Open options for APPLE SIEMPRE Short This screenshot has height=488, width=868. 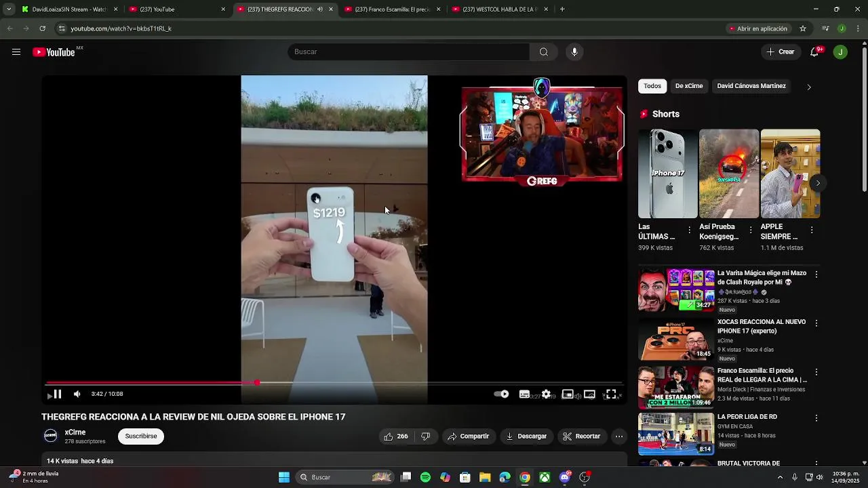[812, 230]
